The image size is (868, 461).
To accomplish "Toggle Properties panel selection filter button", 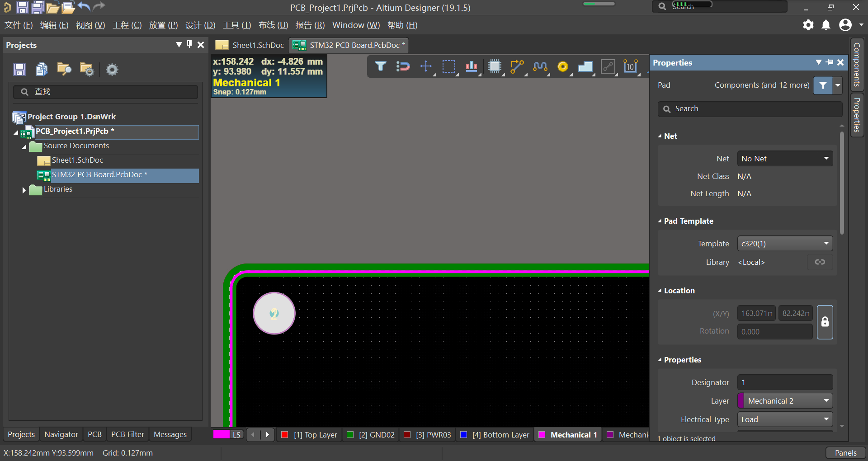I will 823,85.
